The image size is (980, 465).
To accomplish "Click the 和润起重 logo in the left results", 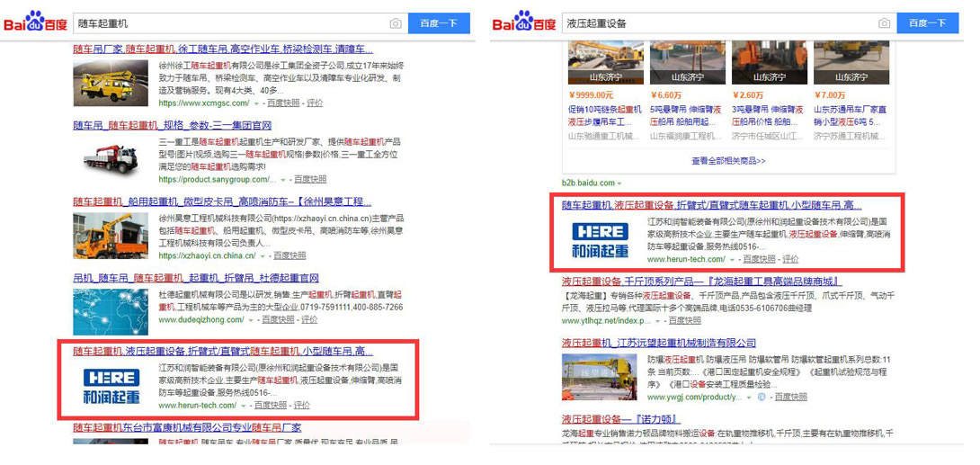I will [x=110, y=385].
